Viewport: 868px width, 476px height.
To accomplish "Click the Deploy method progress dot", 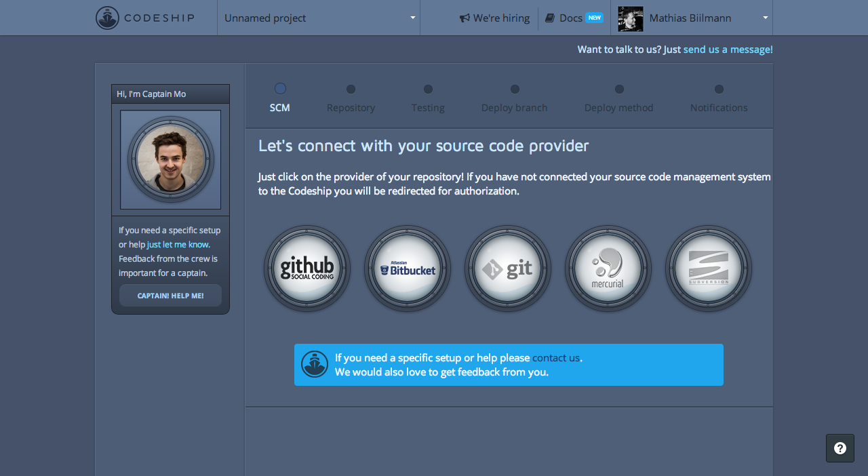I will click(619, 89).
